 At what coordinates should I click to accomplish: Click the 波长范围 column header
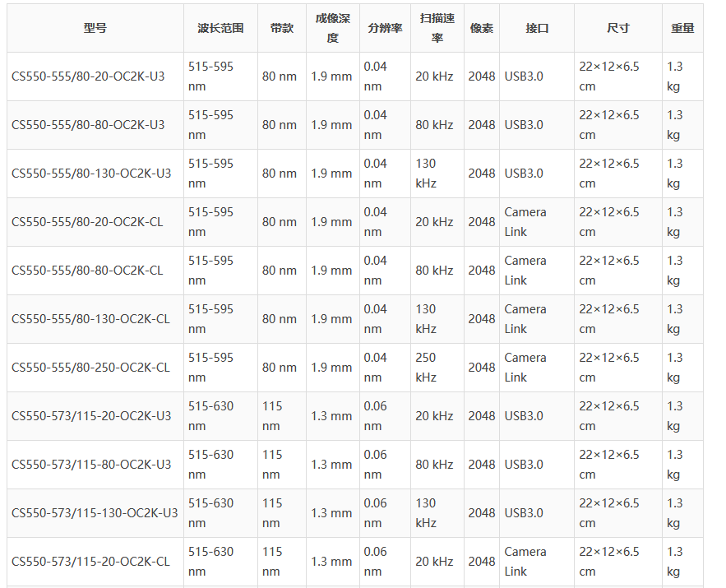(220, 28)
